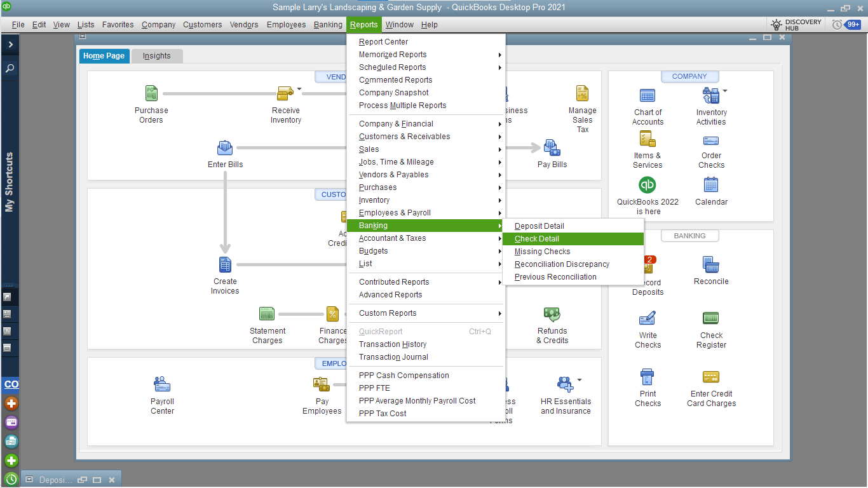Click CO link in left sidebar
Screen dimensions: 868x488
pos(11,384)
